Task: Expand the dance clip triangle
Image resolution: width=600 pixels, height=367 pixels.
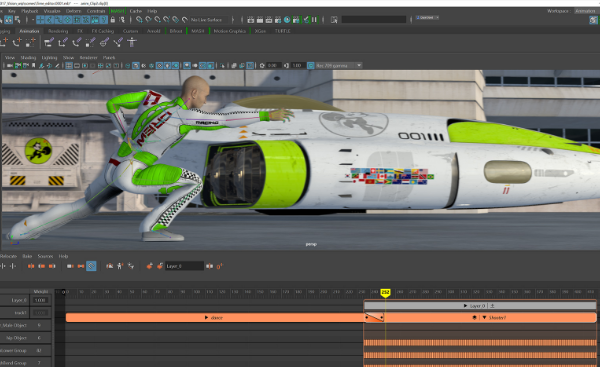Action: point(206,318)
